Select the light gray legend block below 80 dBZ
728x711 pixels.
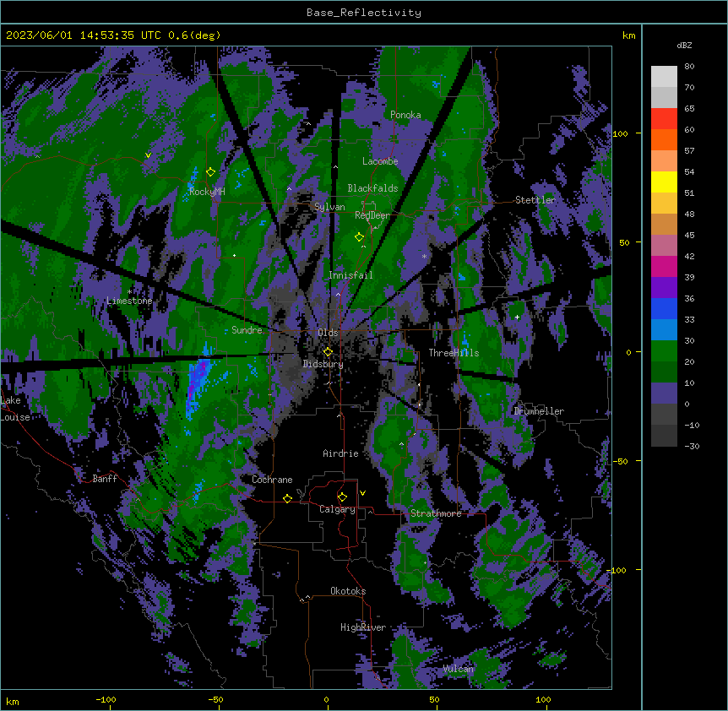tap(664, 77)
